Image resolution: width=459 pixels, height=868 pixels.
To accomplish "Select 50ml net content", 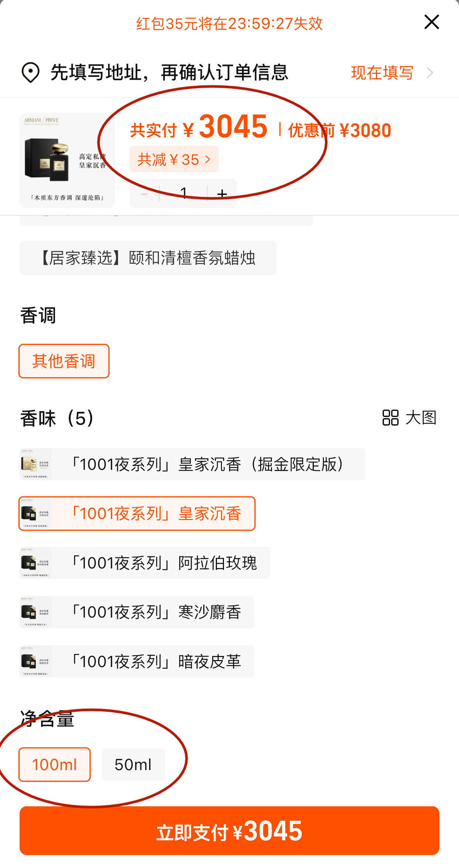I will click(133, 765).
